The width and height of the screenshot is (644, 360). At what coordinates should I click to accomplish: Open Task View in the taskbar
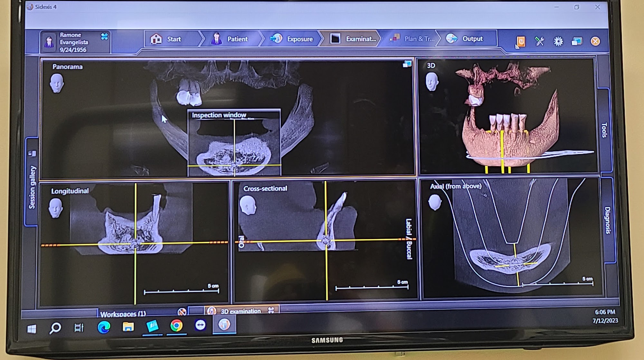(79, 328)
